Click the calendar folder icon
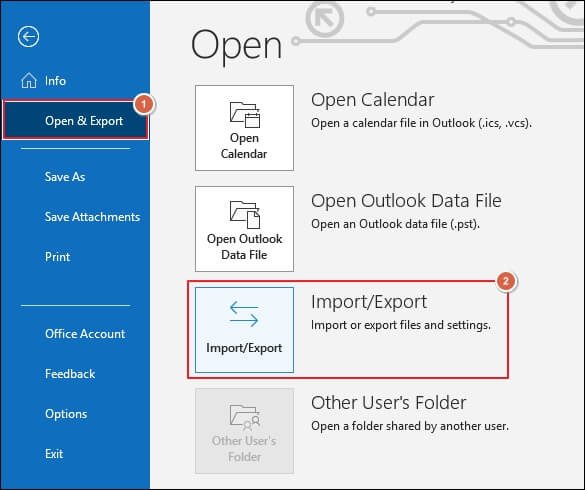Image resolution: width=585 pixels, height=490 pixels. (x=245, y=114)
